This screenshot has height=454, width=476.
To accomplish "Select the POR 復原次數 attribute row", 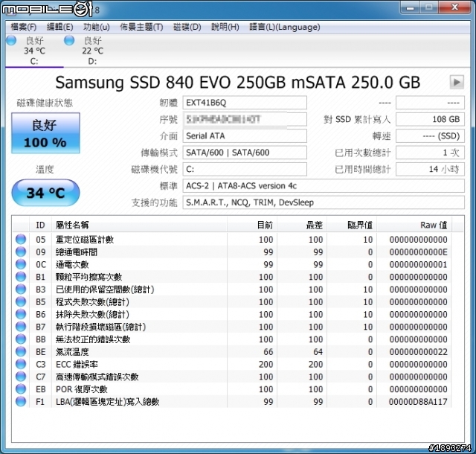I will [x=232, y=389].
